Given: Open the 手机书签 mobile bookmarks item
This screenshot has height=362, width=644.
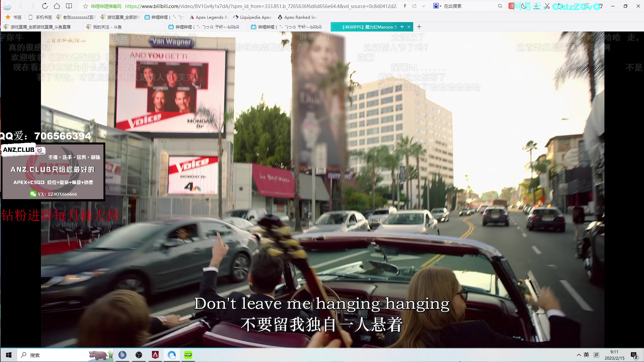Looking at the screenshot, I should [40, 17].
